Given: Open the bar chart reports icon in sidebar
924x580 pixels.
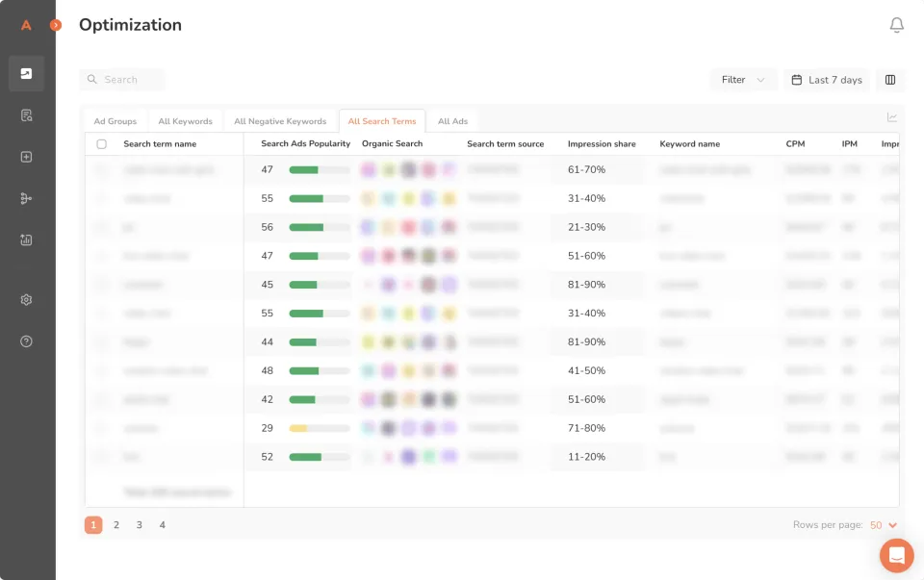Looking at the screenshot, I should 27,240.
